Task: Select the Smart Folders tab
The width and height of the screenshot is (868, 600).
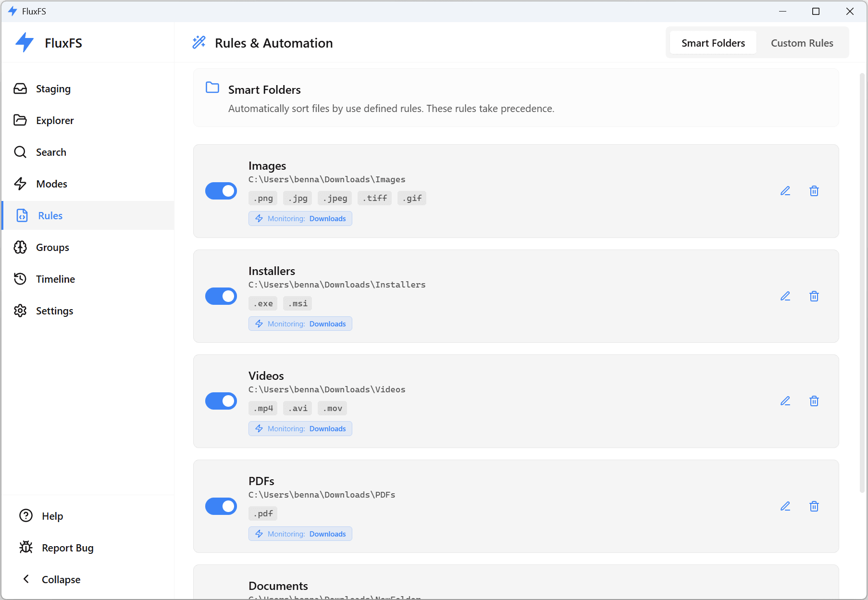Action: 713,43
